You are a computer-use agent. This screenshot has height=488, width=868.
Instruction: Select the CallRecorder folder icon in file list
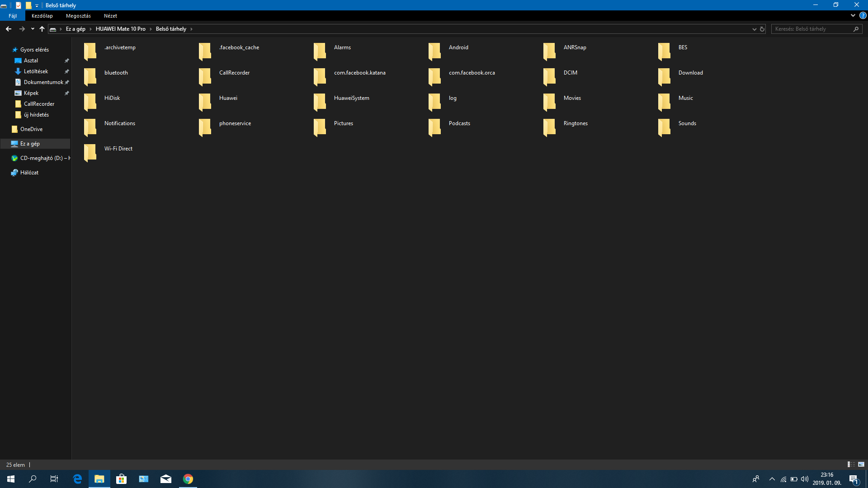point(205,77)
